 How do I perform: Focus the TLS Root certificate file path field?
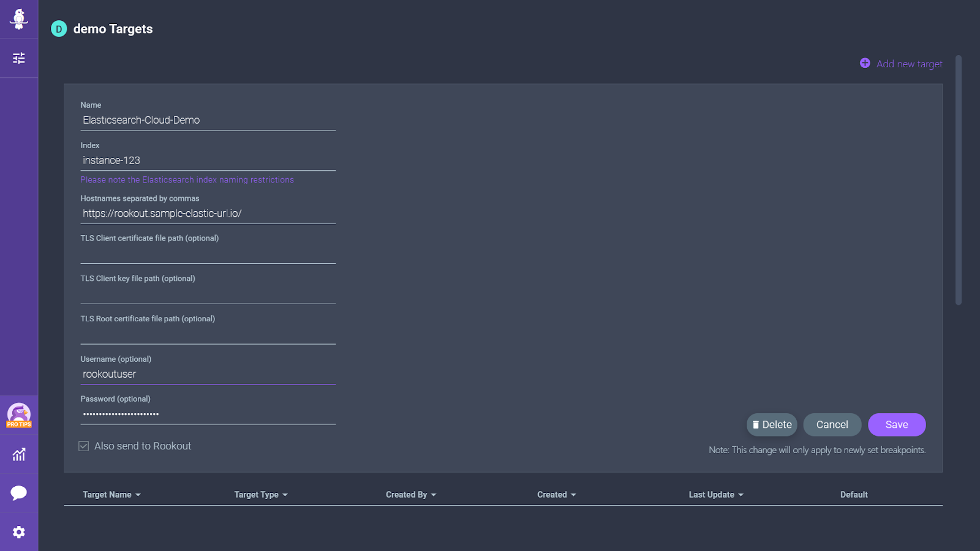[x=208, y=335]
